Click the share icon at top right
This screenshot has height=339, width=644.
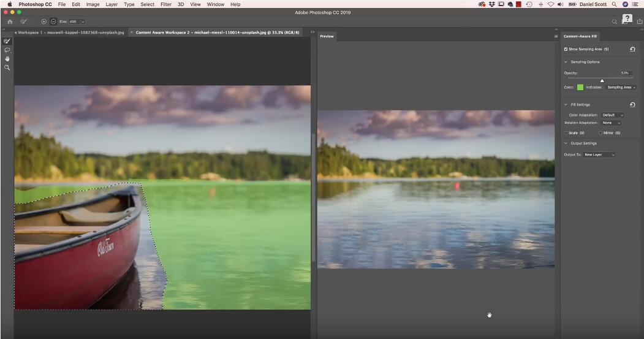(640, 21)
